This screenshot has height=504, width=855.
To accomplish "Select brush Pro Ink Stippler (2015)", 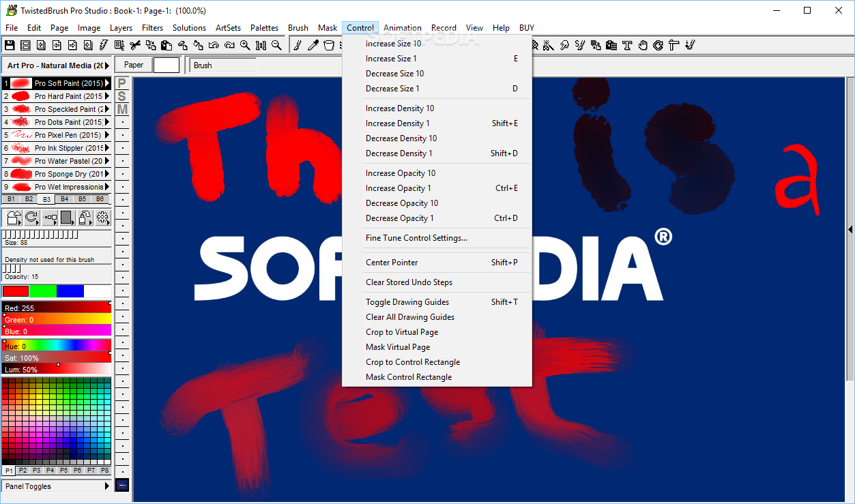I will [57, 148].
